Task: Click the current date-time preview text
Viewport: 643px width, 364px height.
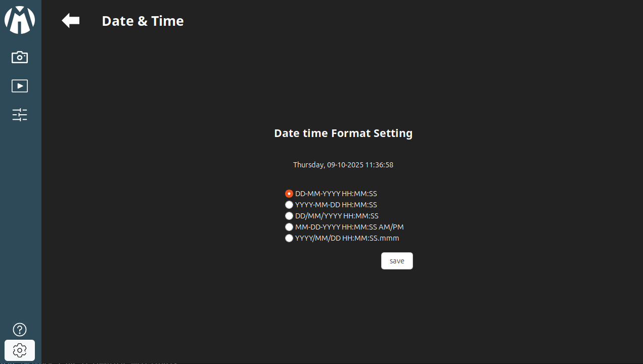Action: [343, 165]
